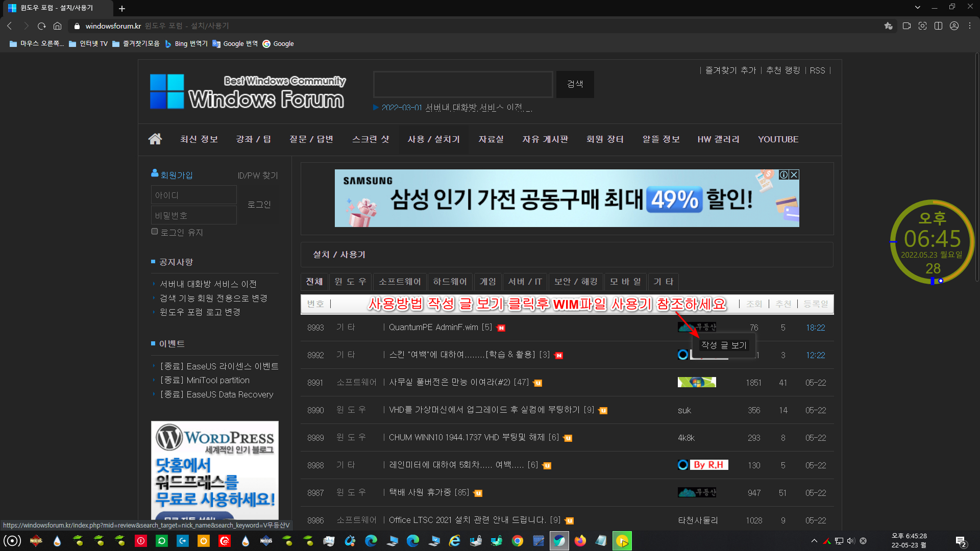Open post 택배 사원 휴가중
This screenshot has height=551, width=980.
click(421, 493)
